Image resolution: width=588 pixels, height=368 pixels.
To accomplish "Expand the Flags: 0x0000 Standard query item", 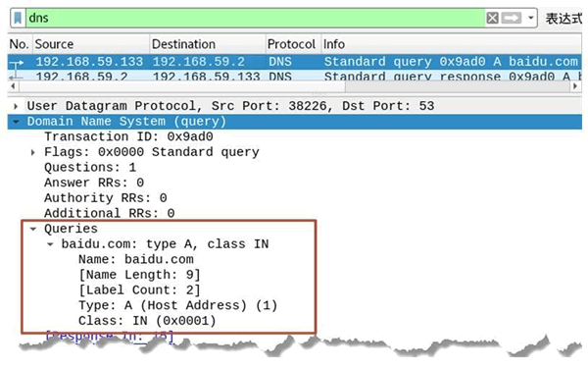I will [x=33, y=152].
